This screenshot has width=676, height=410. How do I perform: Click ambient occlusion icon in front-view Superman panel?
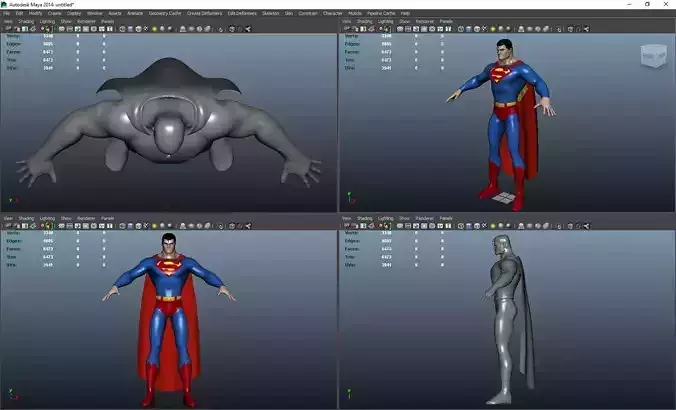tap(183, 225)
